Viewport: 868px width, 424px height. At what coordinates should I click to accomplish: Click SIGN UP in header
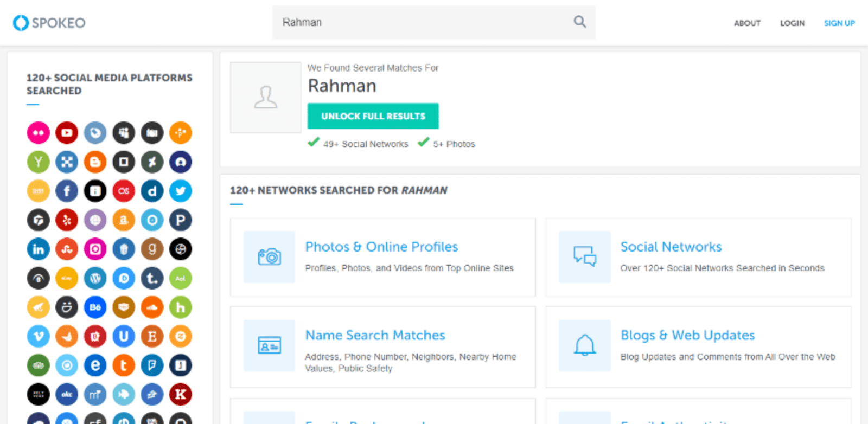pos(839,23)
